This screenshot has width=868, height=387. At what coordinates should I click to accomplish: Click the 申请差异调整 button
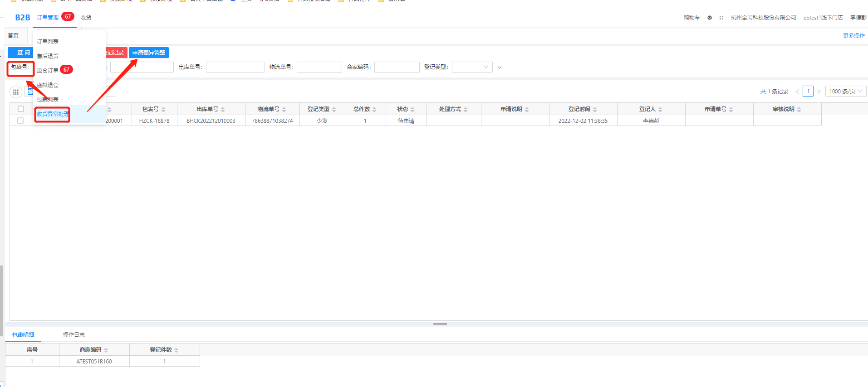pos(149,53)
